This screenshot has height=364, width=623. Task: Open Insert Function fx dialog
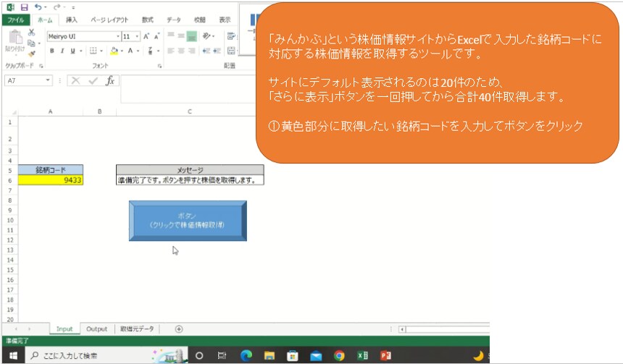110,81
